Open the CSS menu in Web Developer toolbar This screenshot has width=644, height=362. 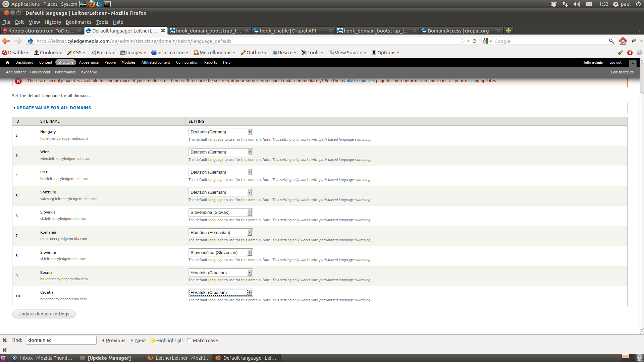[76, 53]
